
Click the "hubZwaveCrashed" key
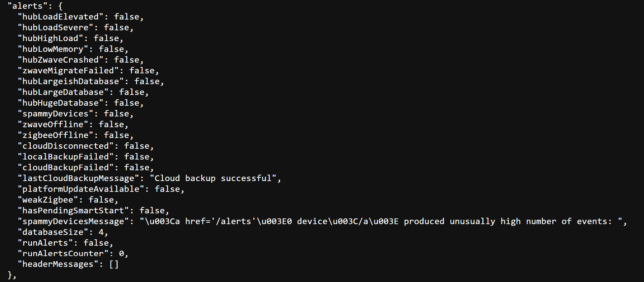pos(60,60)
